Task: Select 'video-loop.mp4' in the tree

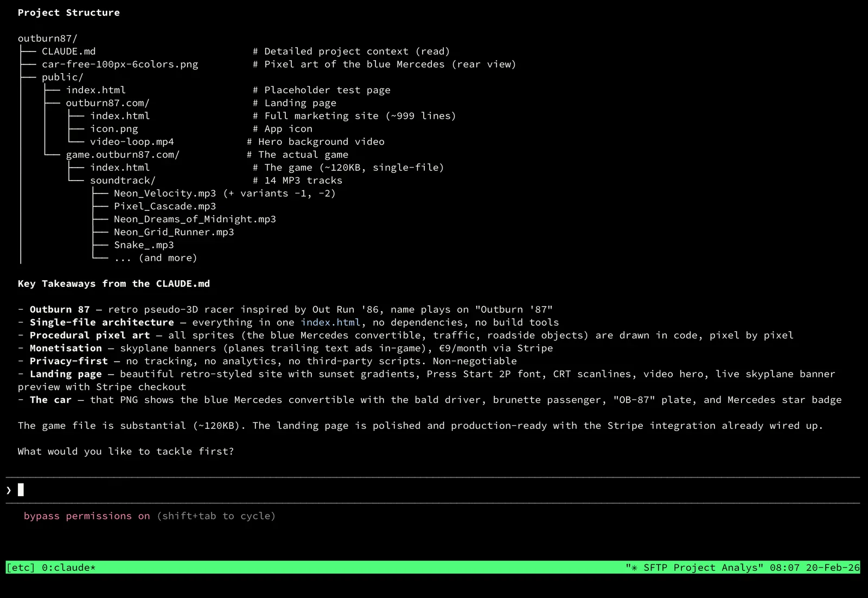Action: tap(132, 142)
